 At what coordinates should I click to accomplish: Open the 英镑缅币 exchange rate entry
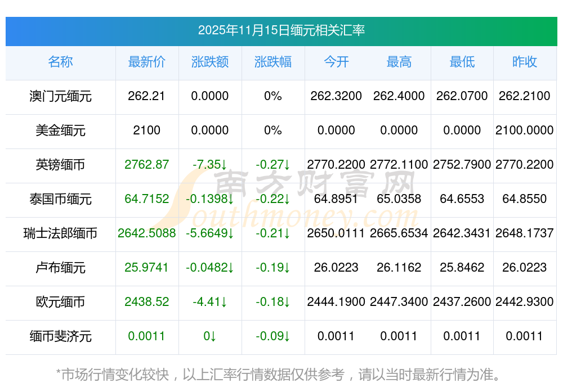(x=60, y=165)
